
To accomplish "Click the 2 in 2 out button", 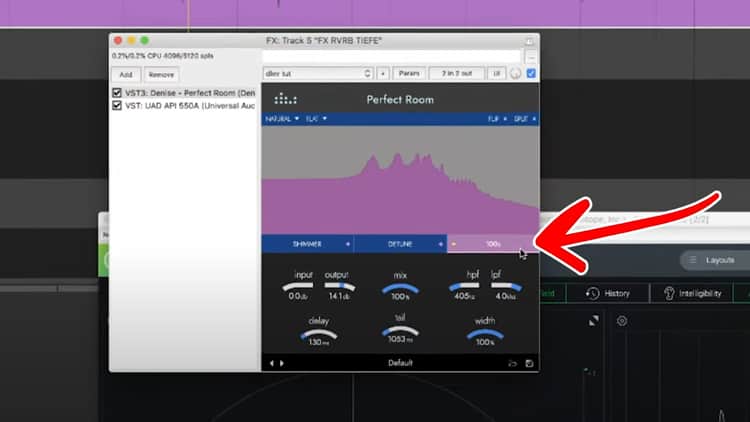I will (457, 74).
